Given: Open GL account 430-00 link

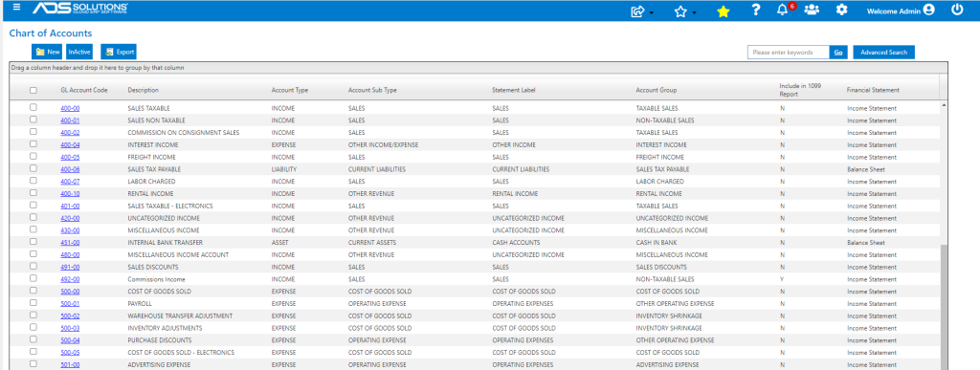Looking at the screenshot, I should click(x=70, y=230).
